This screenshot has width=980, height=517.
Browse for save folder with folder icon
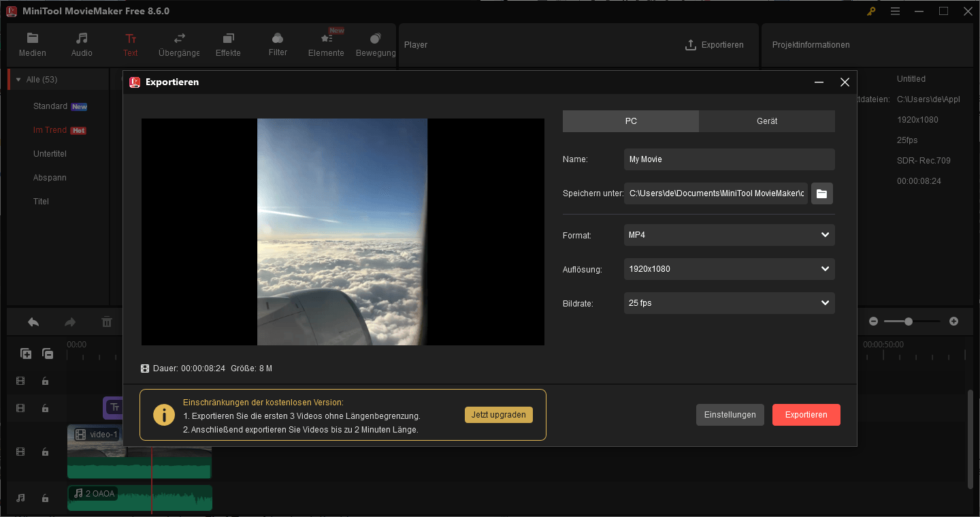[x=821, y=193]
